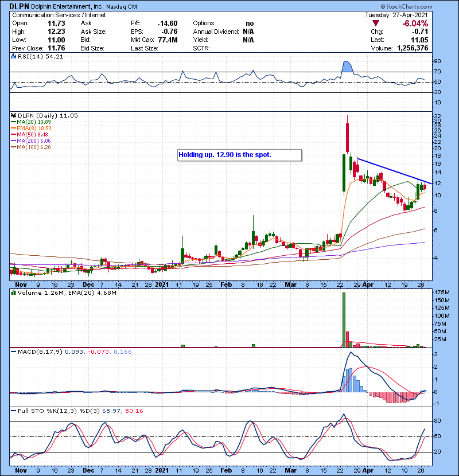Click the StockCharts.com label at top right

tap(406, 6)
